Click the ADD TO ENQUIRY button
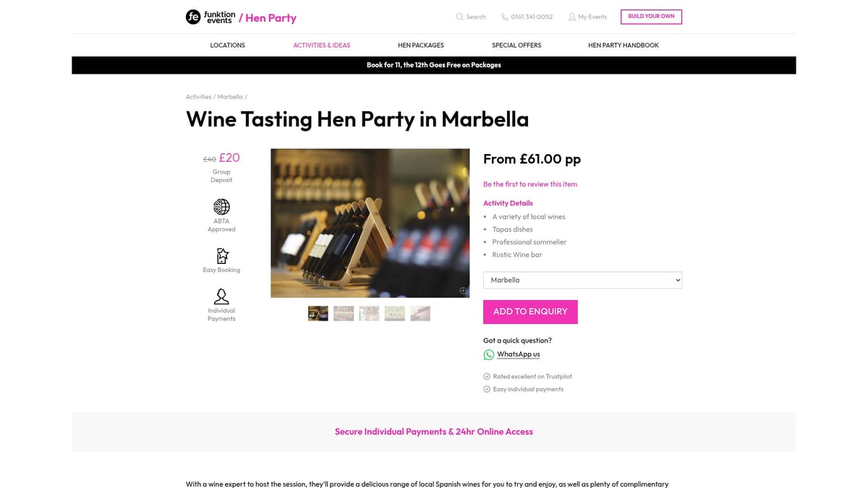The width and height of the screenshot is (868, 488). [x=530, y=312]
